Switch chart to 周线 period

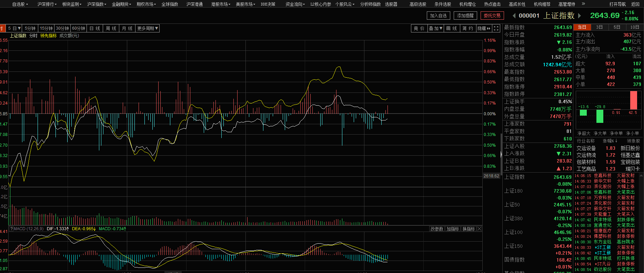click(111, 28)
